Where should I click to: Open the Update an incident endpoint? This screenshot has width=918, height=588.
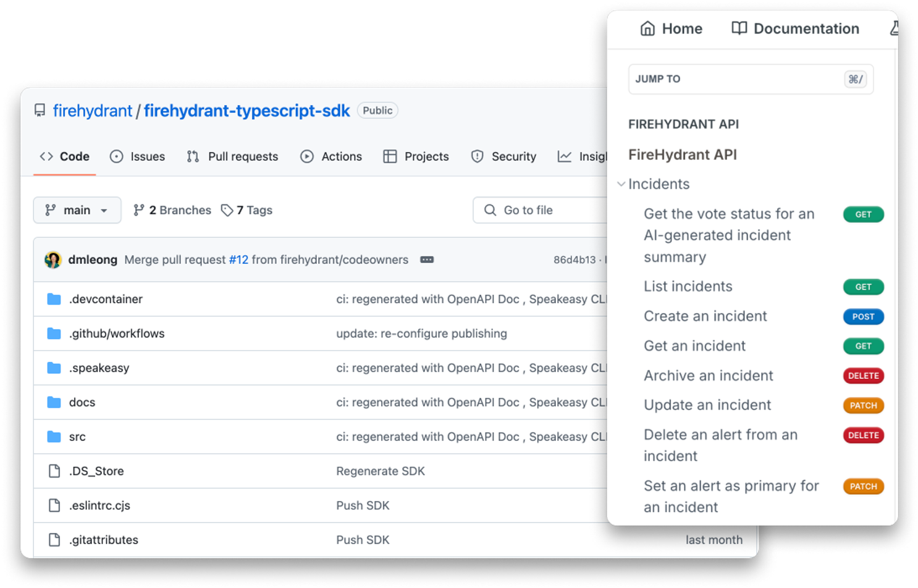(x=707, y=405)
